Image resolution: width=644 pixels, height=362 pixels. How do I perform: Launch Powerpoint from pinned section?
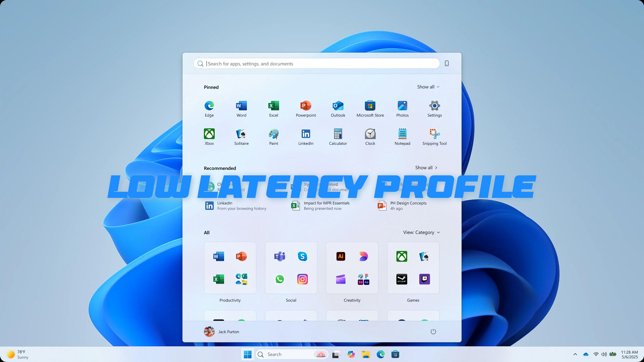[x=306, y=109]
